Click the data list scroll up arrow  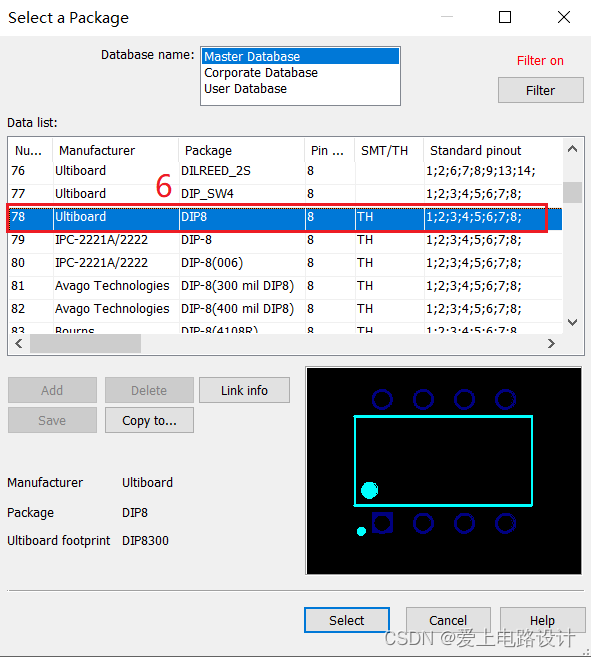click(573, 149)
